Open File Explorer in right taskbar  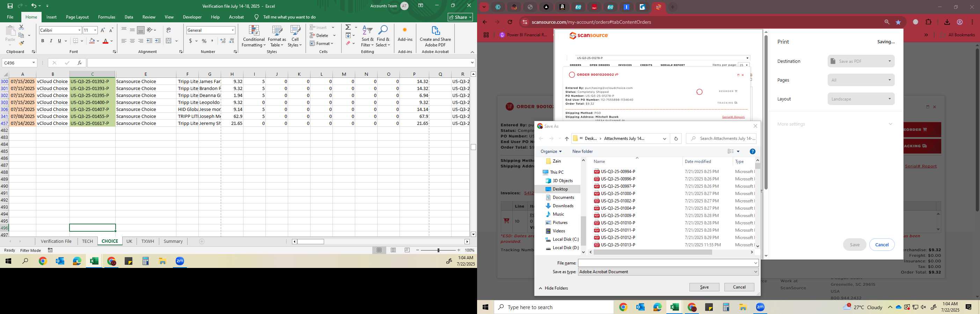(743, 307)
